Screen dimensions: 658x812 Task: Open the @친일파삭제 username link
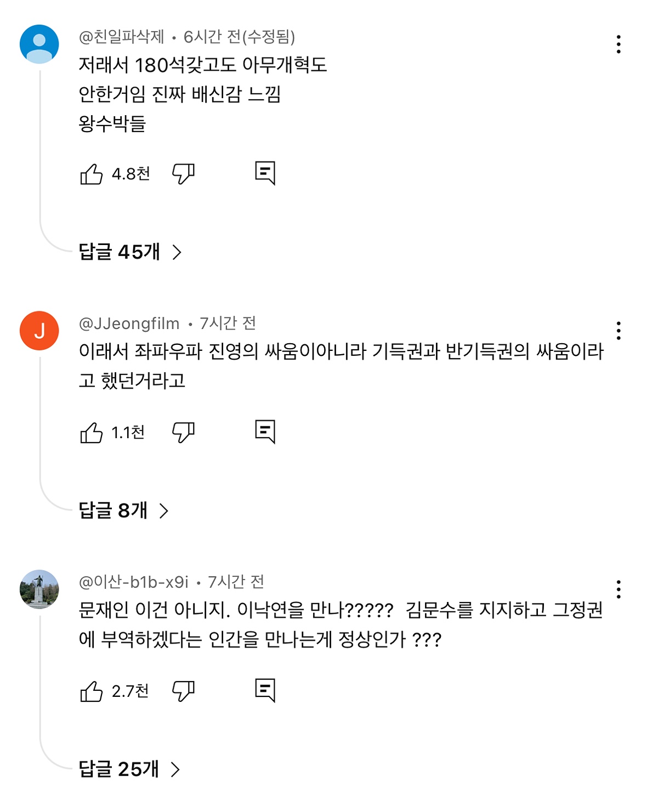click(x=122, y=37)
